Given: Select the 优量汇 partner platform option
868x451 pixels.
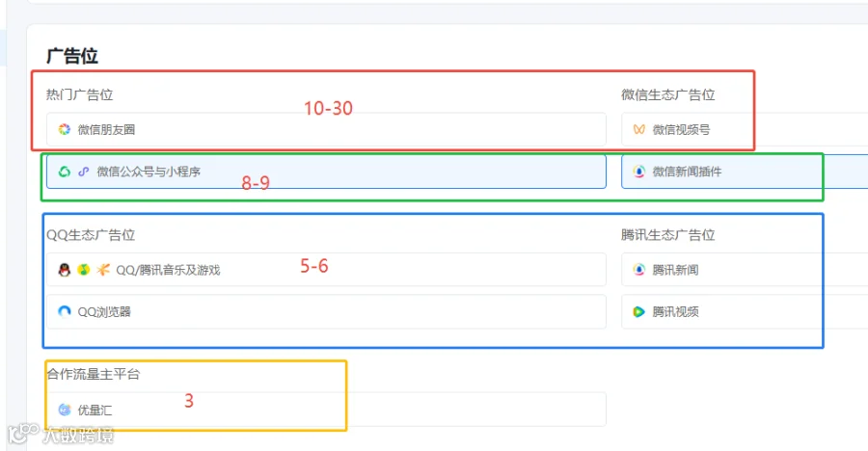Looking at the screenshot, I should pyautogui.click(x=326, y=410).
